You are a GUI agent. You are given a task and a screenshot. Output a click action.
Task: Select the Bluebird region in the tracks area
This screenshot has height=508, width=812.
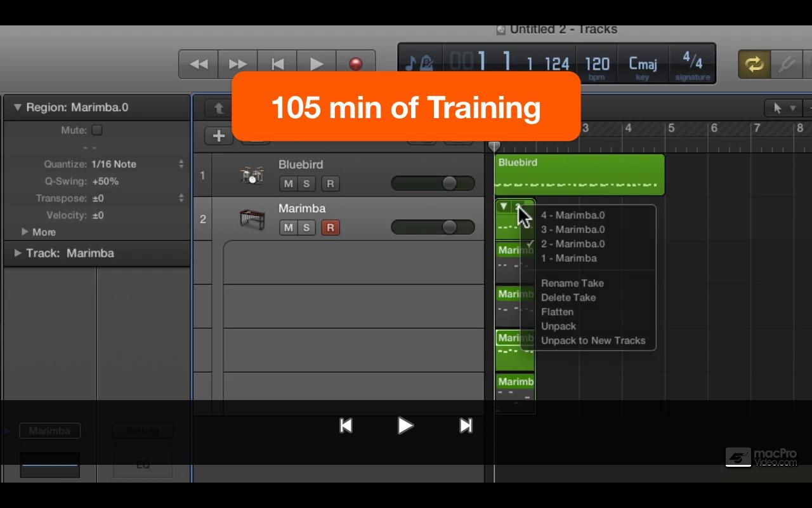coord(579,175)
